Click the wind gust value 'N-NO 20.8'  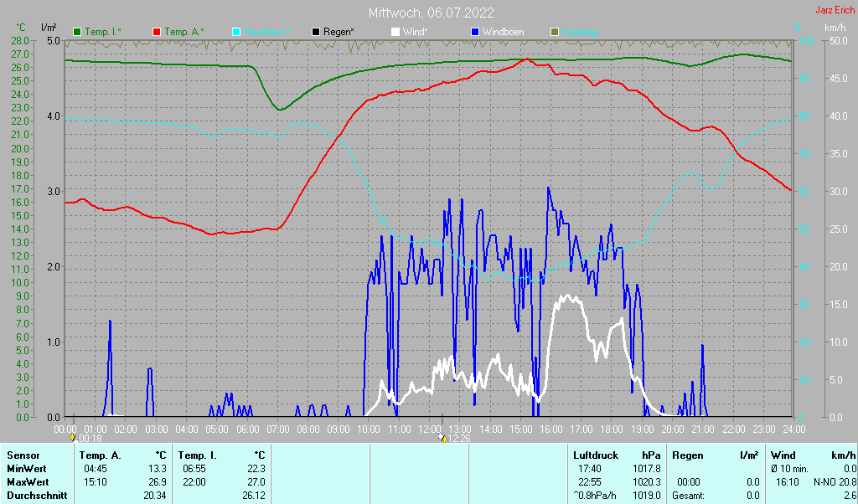pos(835,483)
